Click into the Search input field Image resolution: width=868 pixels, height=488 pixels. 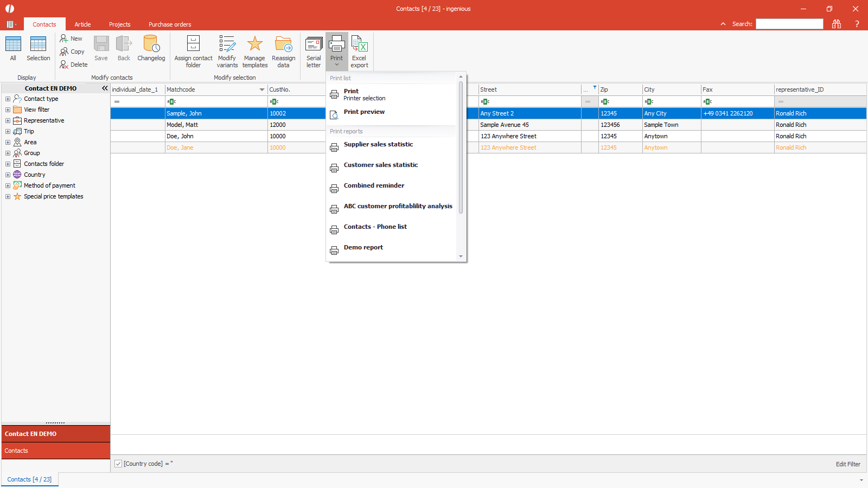[x=789, y=24]
